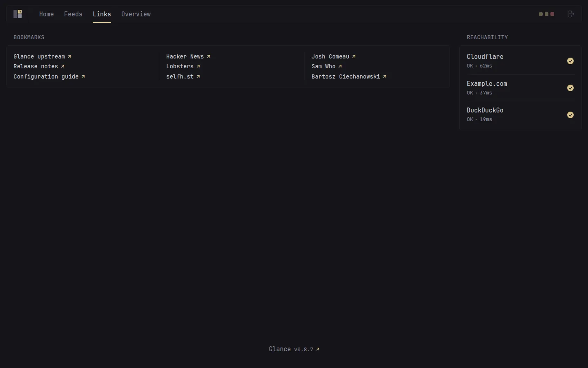The width and height of the screenshot is (588, 368).
Task: Open the Glance upstream bookmark
Action: point(42,56)
